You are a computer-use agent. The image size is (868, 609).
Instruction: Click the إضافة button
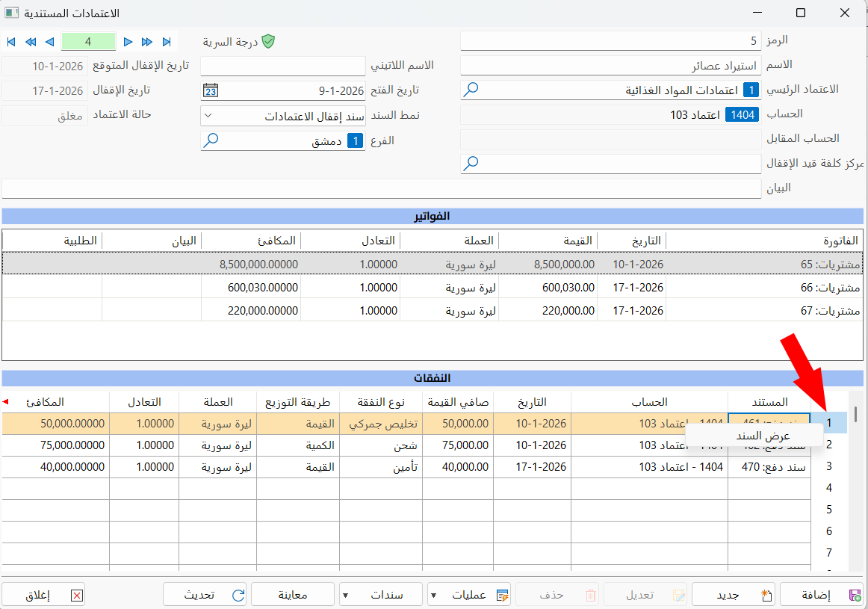(822, 595)
